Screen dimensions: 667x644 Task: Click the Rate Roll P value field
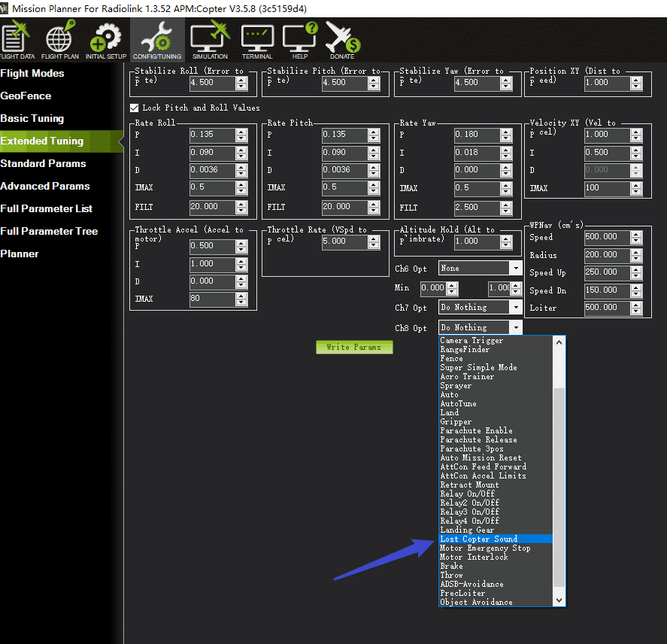[x=211, y=135]
